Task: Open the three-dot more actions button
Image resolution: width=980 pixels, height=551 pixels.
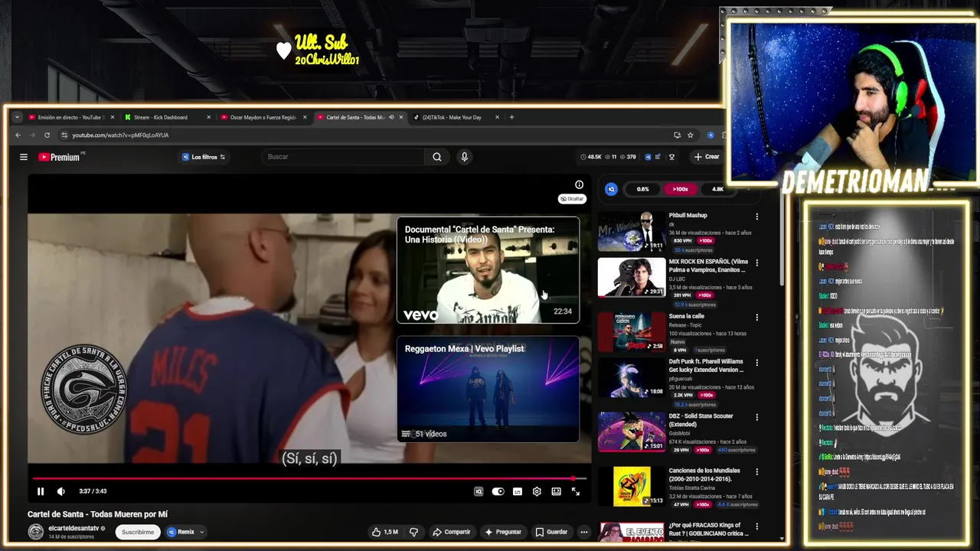Action: (x=583, y=532)
